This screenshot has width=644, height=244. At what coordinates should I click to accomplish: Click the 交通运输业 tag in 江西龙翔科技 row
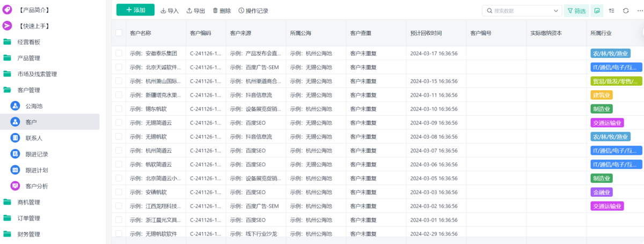[607, 206]
